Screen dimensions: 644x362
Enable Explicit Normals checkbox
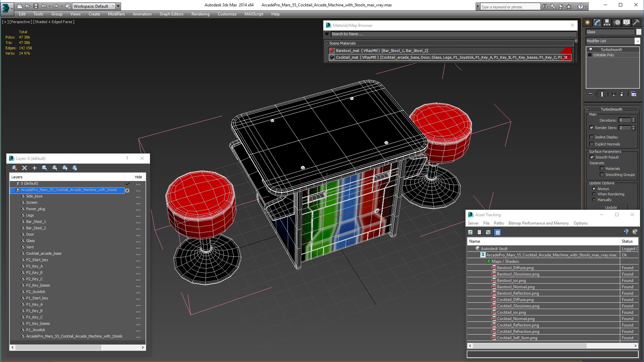tap(592, 144)
